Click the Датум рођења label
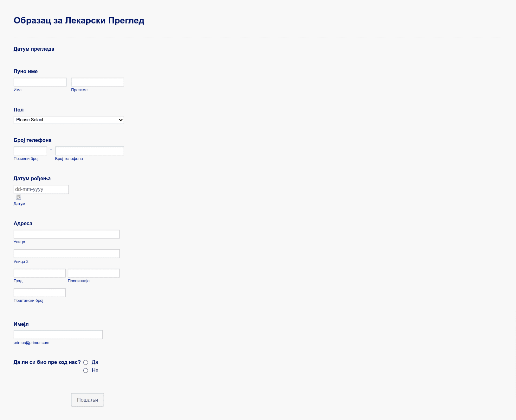 [32, 179]
